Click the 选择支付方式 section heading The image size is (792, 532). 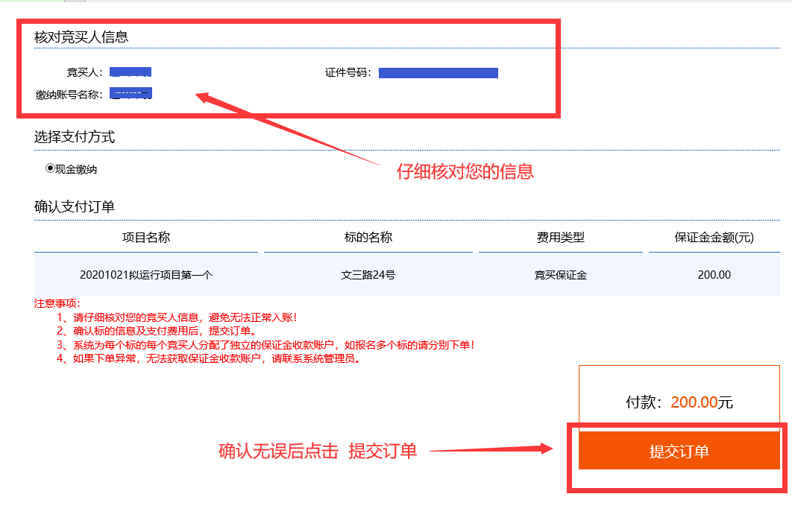(75, 137)
